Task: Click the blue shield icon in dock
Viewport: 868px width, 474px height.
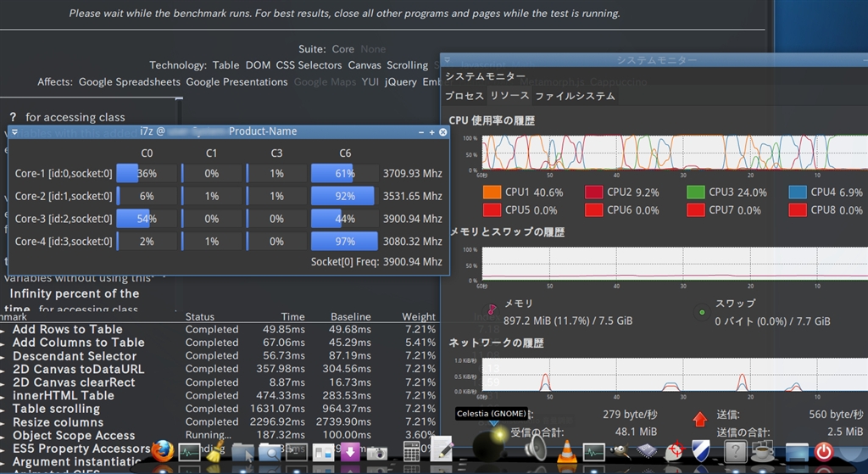Action: [x=701, y=452]
